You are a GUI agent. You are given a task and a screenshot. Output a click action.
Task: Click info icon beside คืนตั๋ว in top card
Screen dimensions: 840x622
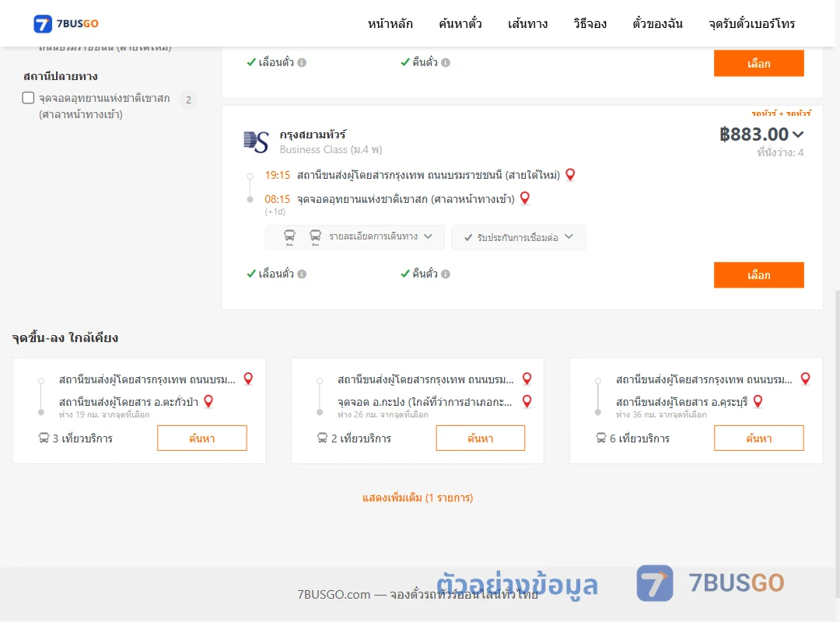[446, 63]
